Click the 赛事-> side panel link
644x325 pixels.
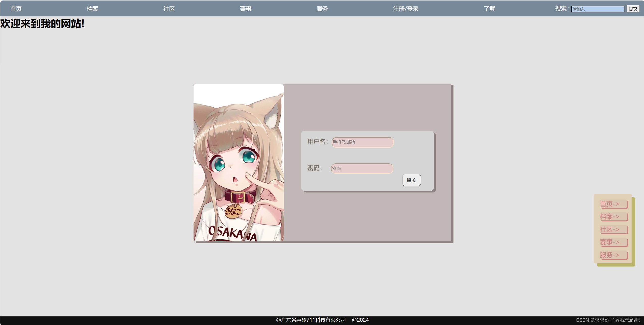coord(609,242)
